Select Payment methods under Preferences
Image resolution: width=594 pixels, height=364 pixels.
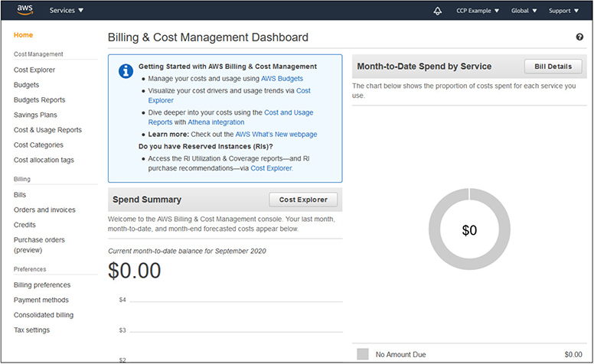tap(41, 301)
